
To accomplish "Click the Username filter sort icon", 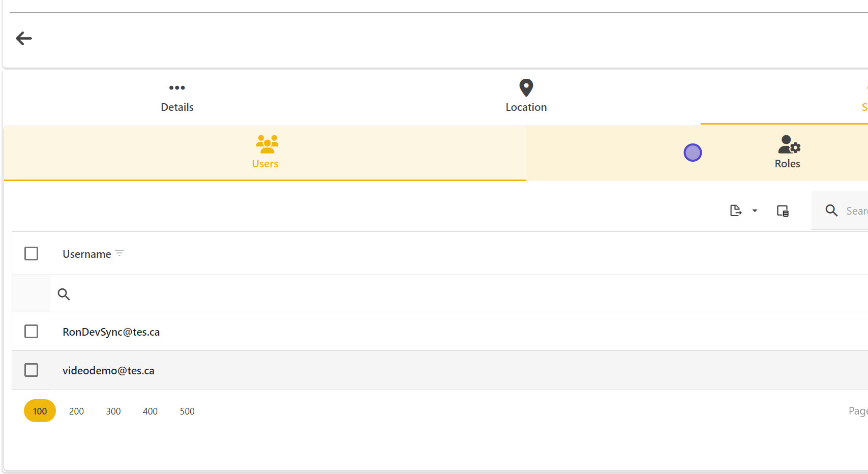I will pyautogui.click(x=119, y=253).
